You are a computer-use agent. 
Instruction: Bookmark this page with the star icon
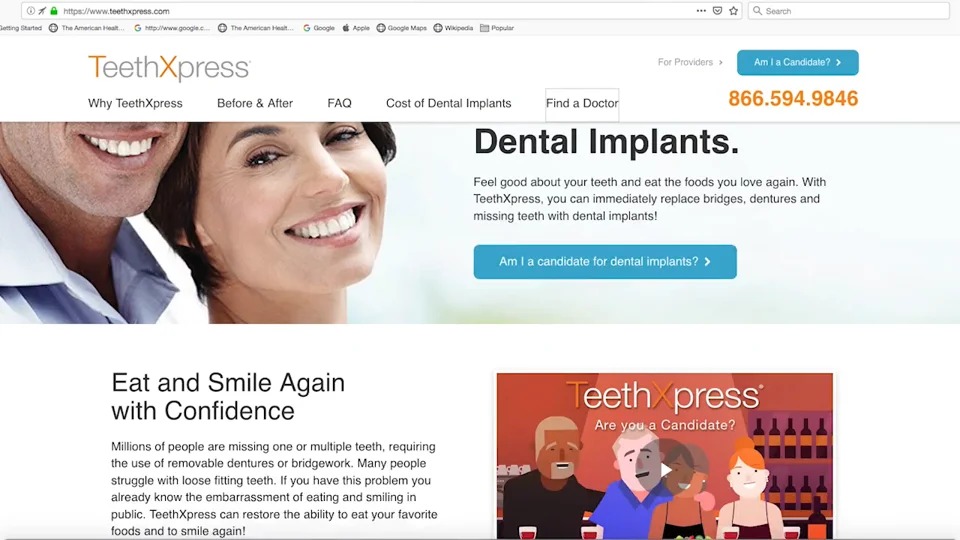(x=733, y=11)
